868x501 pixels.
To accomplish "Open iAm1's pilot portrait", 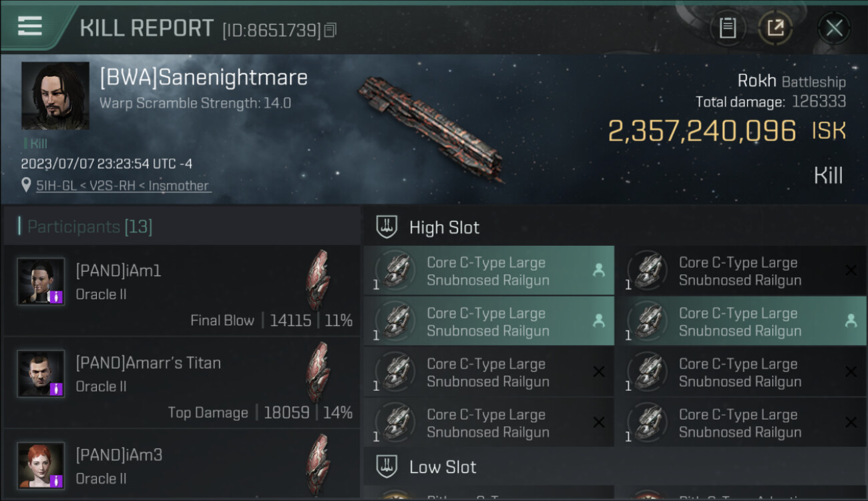I will [41, 281].
